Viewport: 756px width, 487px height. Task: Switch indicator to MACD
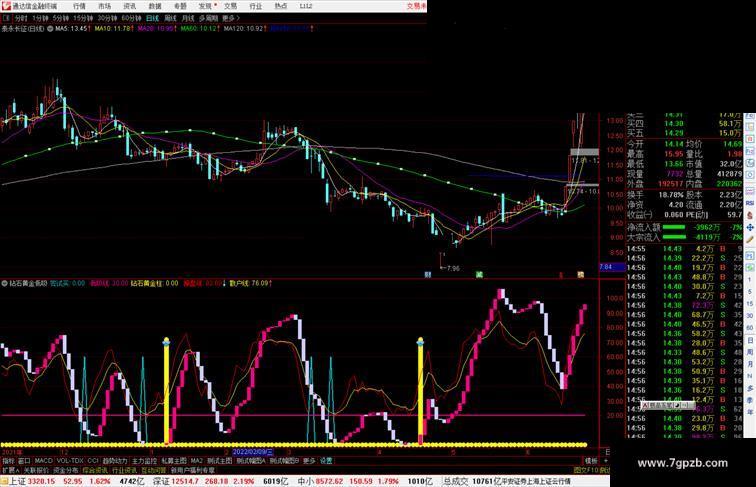coord(43,461)
